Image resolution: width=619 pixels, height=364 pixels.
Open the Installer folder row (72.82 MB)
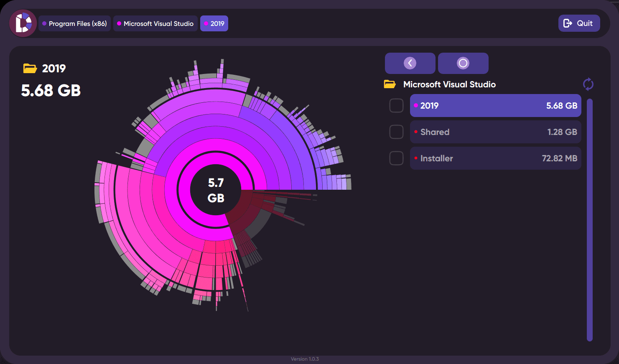coord(495,158)
